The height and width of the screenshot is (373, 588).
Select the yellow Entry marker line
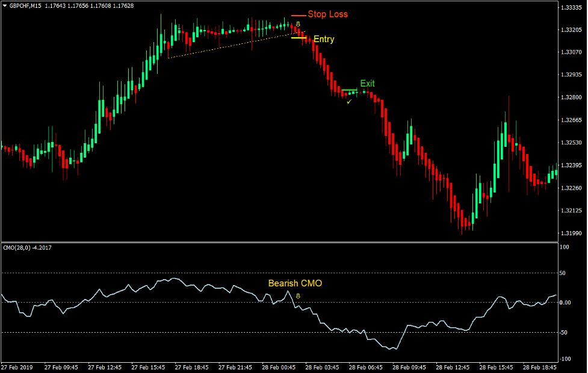299,39
